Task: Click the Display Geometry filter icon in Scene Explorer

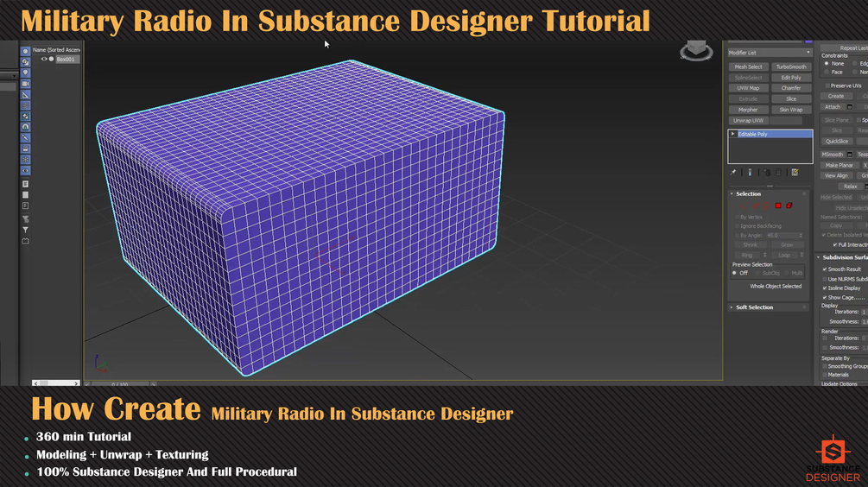Action: (25, 51)
